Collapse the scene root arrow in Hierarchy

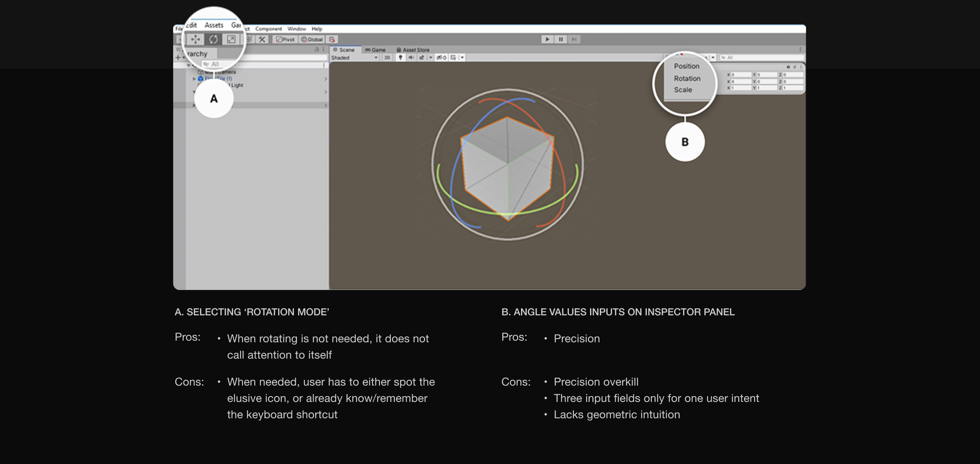pos(188,65)
